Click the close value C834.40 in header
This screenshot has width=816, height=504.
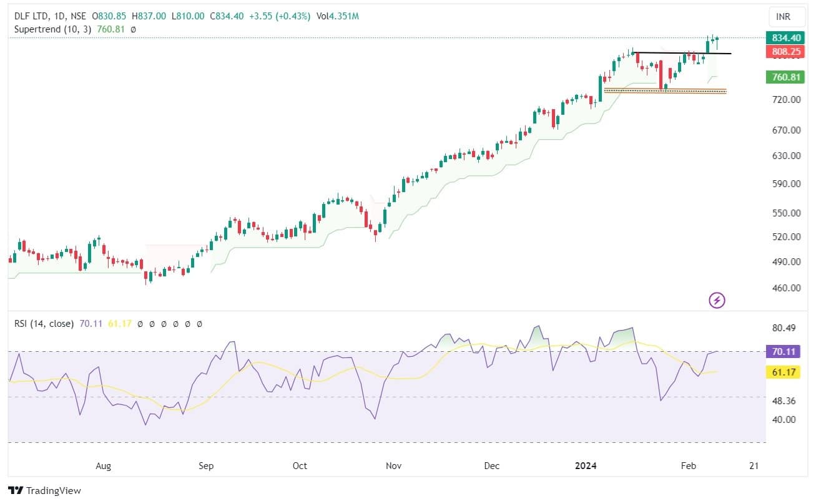[227, 16]
